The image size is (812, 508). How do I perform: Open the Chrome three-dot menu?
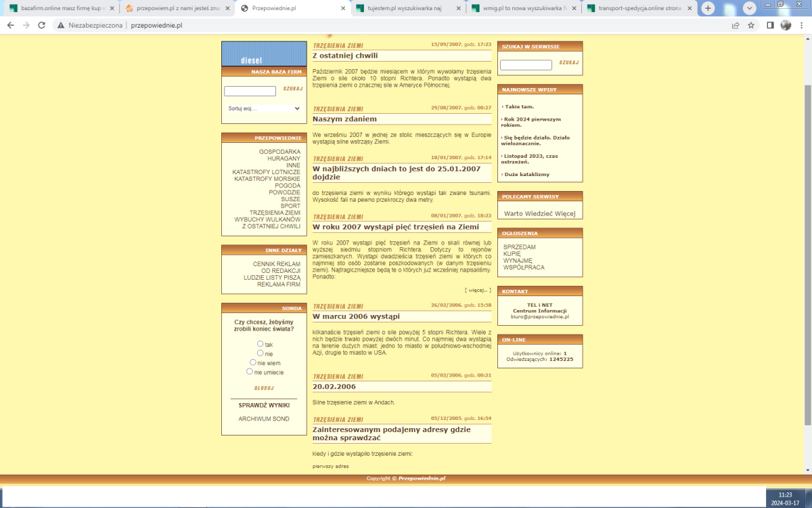pos(801,25)
